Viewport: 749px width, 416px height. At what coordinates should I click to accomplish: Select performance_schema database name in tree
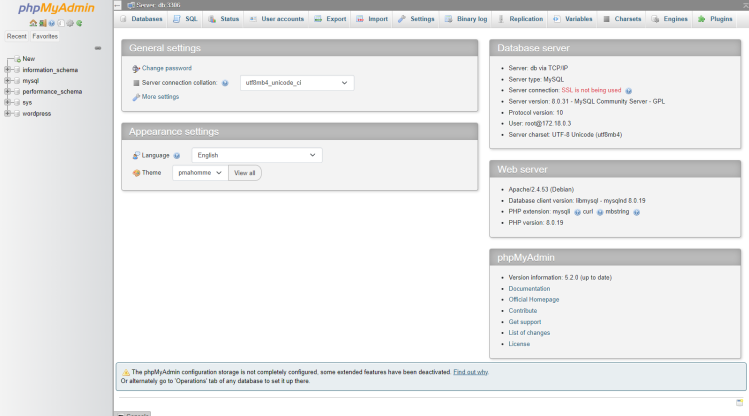52,91
